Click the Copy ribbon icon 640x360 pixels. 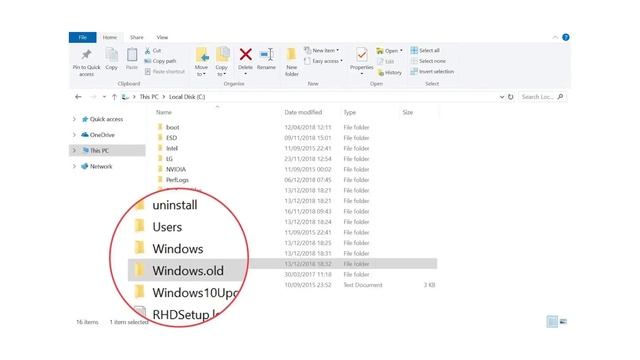click(111, 59)
